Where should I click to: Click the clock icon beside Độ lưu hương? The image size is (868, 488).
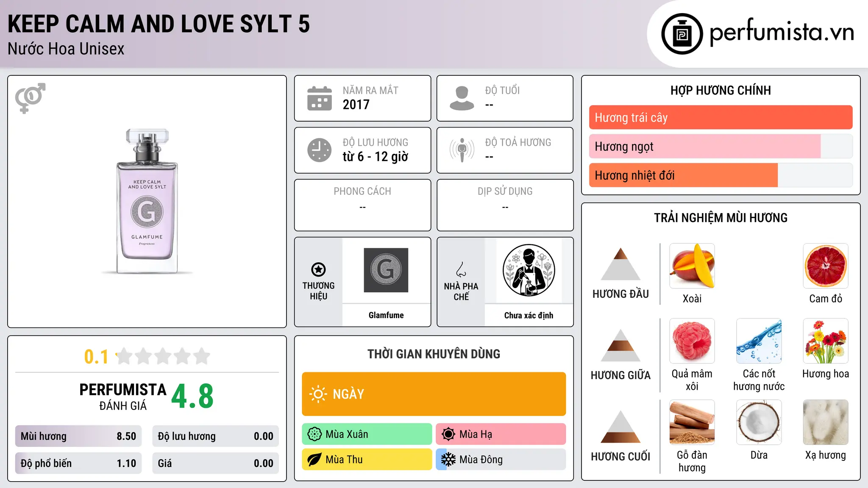(x=320, y=150)
